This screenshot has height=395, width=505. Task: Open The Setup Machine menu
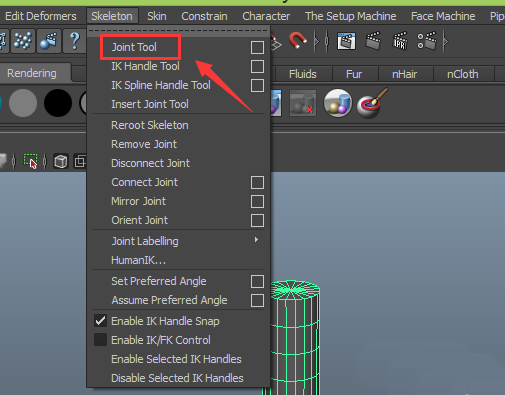351,16
